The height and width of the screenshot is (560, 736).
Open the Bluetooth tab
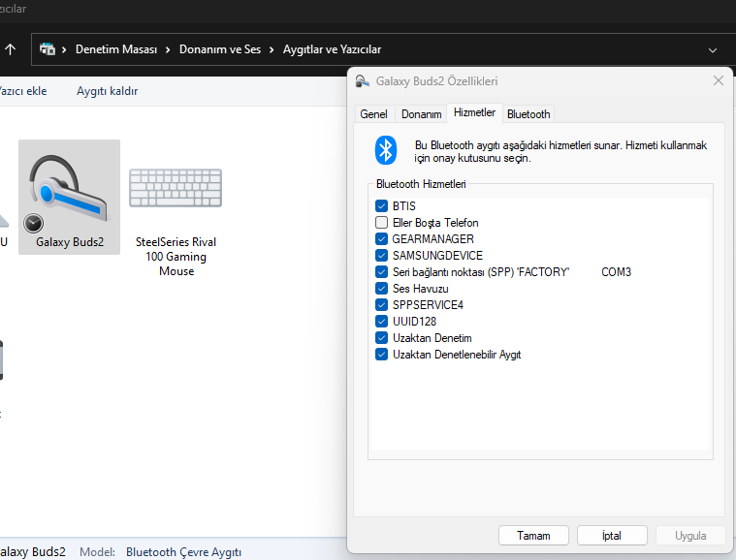click(528, 114)
